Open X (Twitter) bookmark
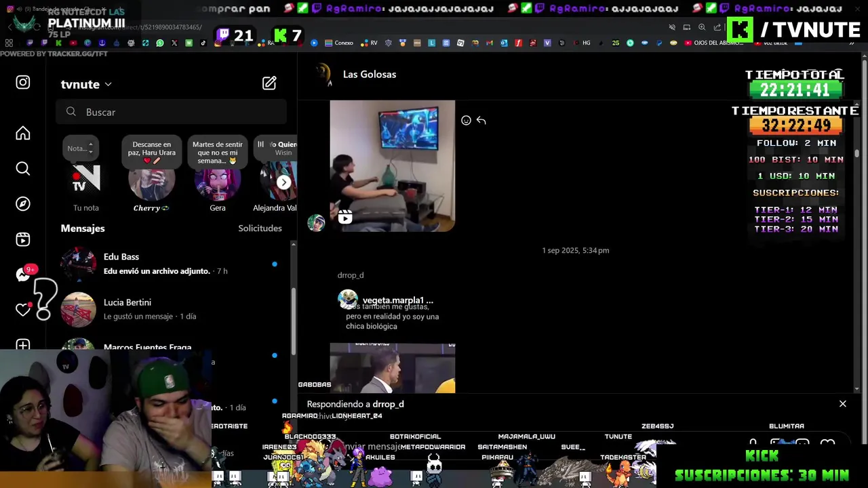 (174, 43)
